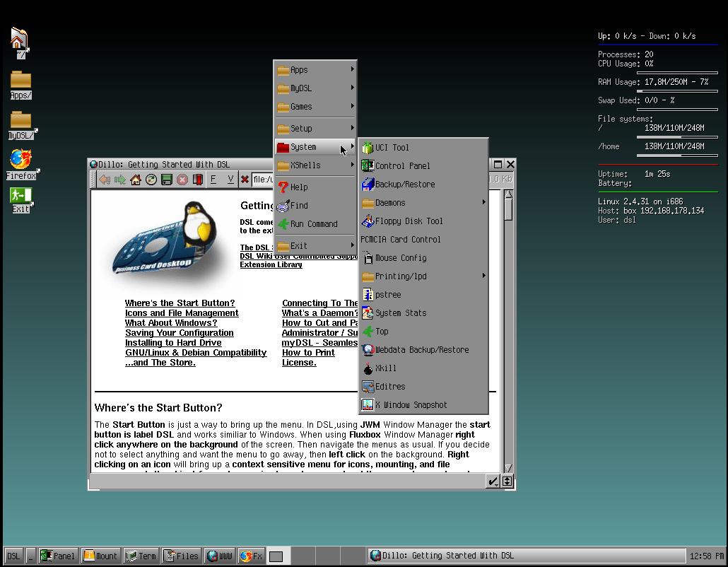The height and width of the screenshot is (567, 728).
Task: Open the Floppy Disk Tool
Action: pos(423,221)
